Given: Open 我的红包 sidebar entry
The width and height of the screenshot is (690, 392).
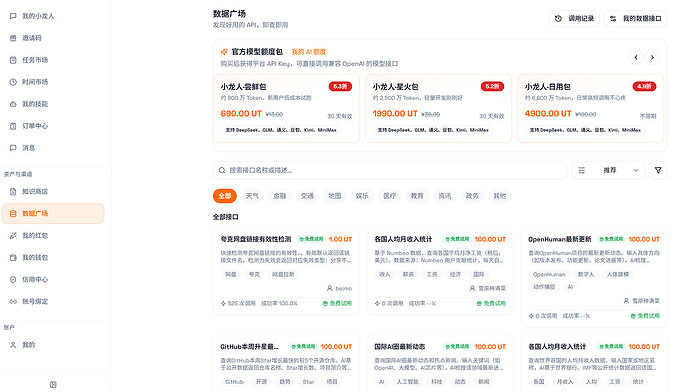Looking at the screenshot, I should (53, 235).
